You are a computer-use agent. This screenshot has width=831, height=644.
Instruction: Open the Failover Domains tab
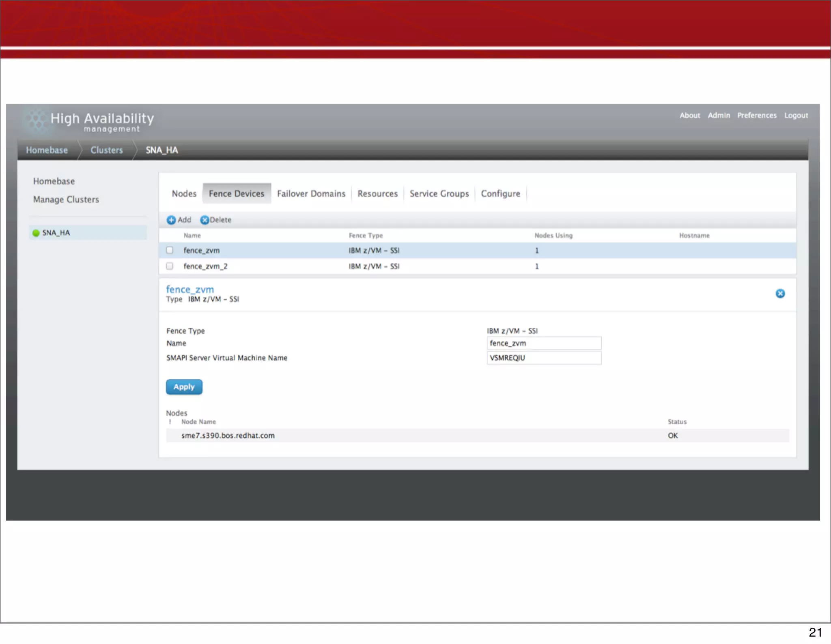pos(311,194)
